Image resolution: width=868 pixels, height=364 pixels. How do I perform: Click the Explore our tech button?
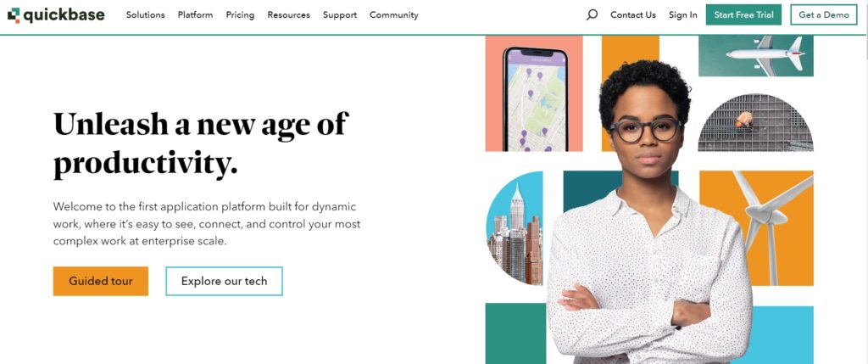[224, 281]
